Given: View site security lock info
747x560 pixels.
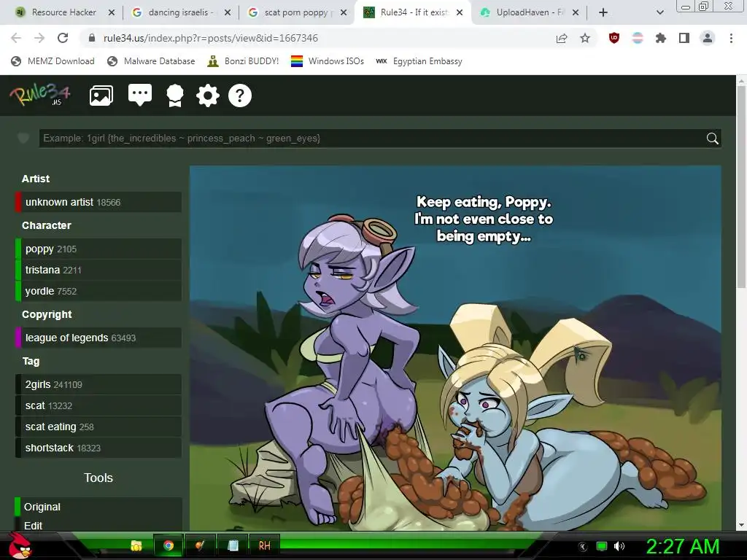Looking at the screenshot, I should (x=92, y=38).
